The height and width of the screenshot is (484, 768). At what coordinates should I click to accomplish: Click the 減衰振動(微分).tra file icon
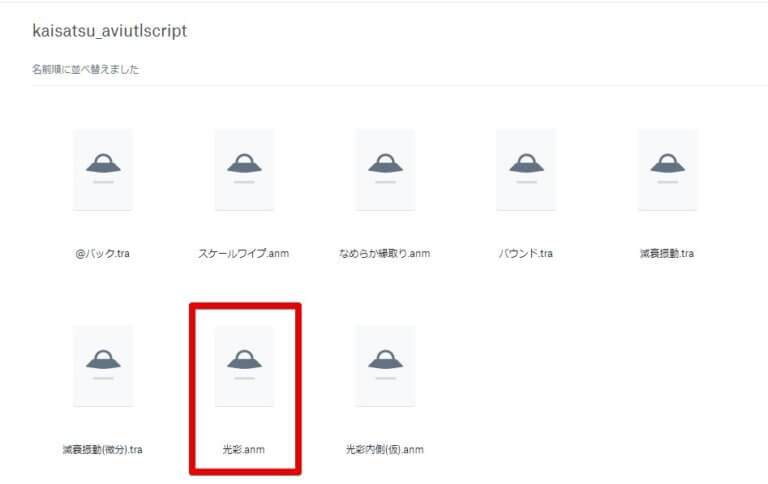click(102, 365)
